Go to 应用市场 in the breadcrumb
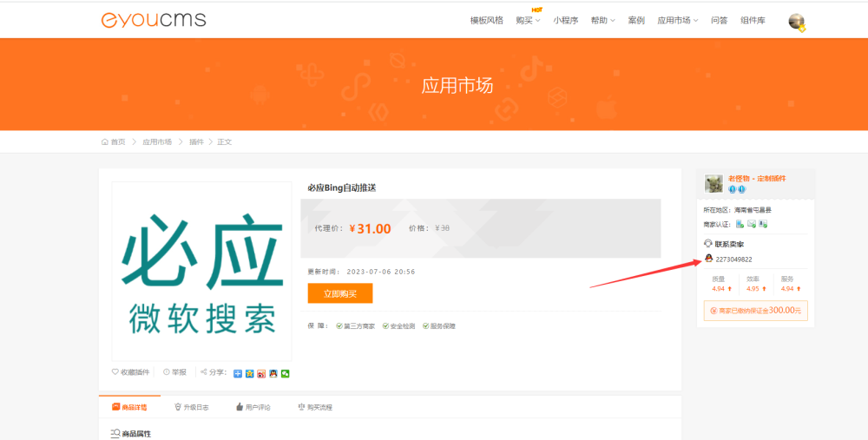The image size is (868, 440). pos(157,142)
